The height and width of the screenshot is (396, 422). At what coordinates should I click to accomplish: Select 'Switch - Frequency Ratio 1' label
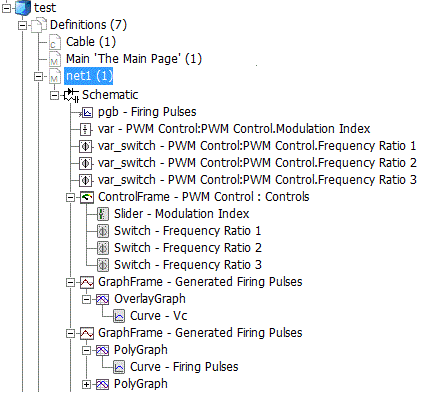click(x=188, y=231)
